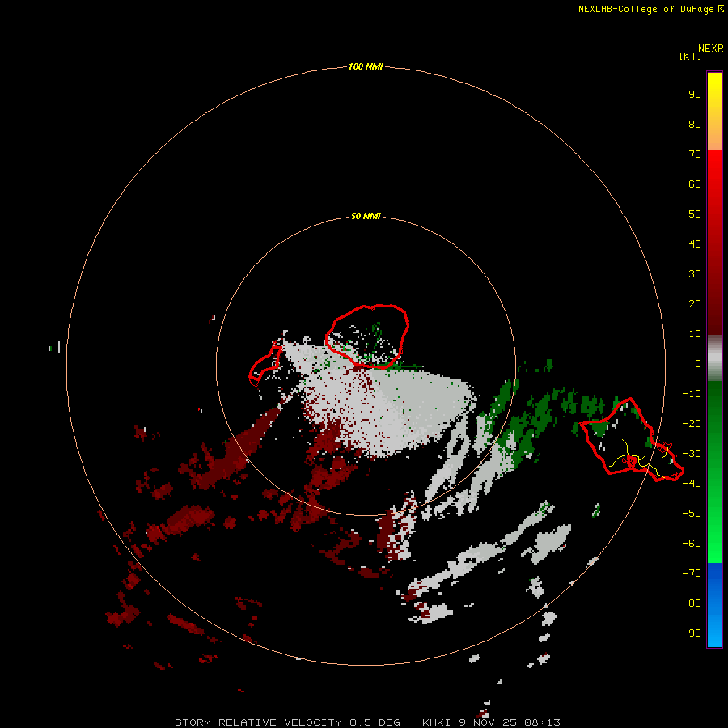
Task: Click the 40 value on the velocity scale
Action: pyautogui.click(x=695, y=243)
